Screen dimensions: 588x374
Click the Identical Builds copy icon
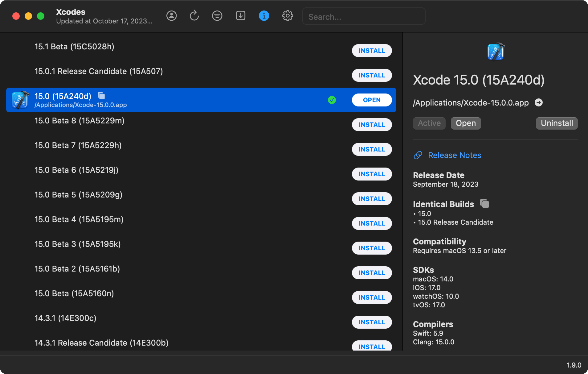[484, 204]
